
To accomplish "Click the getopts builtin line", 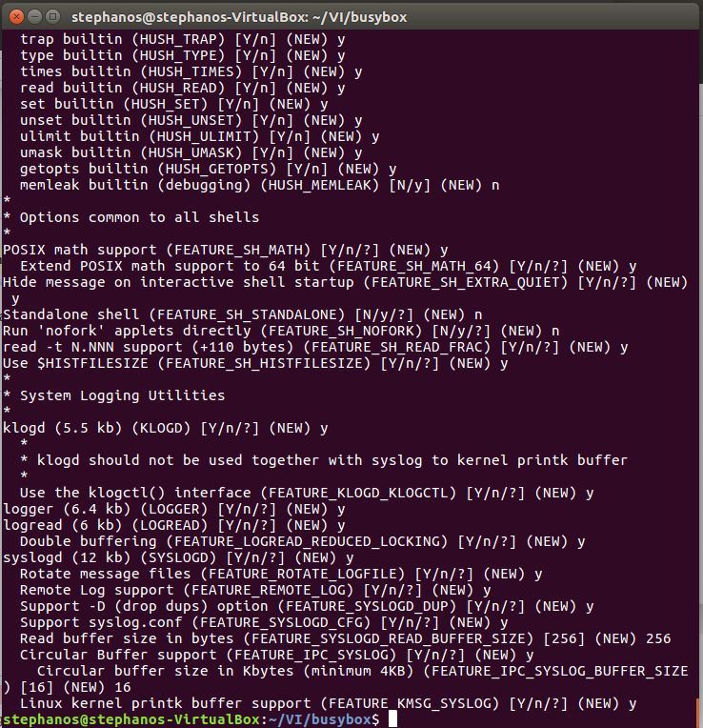I will (x=208, y=169).
